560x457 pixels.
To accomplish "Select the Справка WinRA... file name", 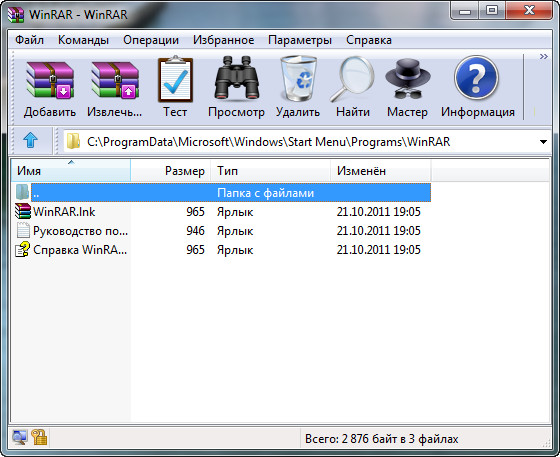I will [80, 250].
